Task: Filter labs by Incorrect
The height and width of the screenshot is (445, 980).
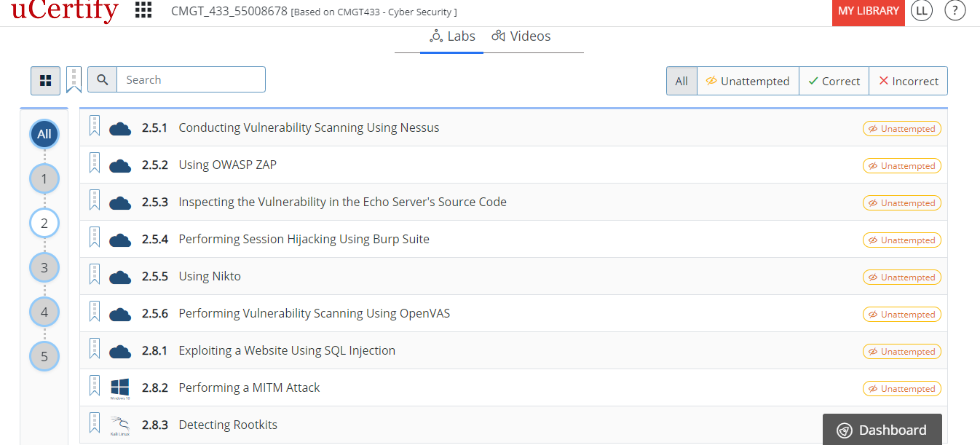Action: point(908,81)
